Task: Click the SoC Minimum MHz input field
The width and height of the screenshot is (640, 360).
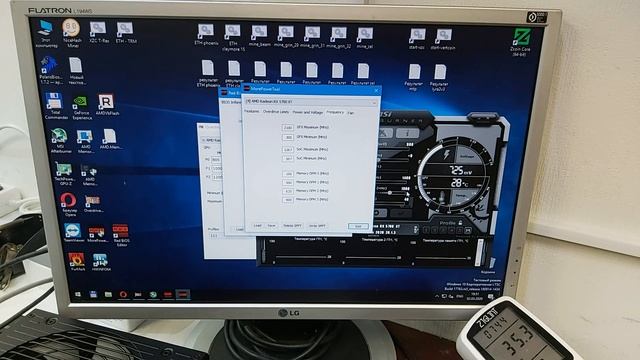Action: pyautogui.click(x=288, y=158)
